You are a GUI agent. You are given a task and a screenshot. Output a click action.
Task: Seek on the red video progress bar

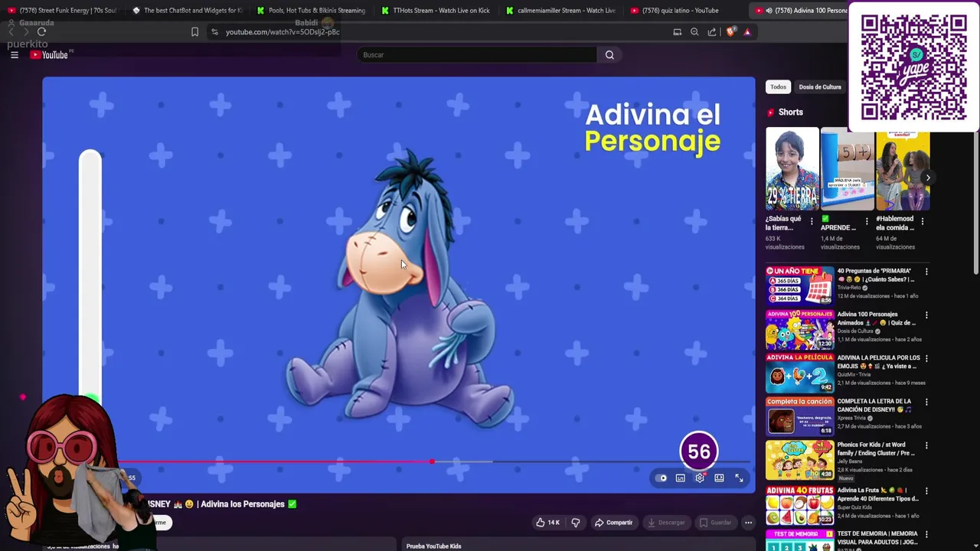276,461
